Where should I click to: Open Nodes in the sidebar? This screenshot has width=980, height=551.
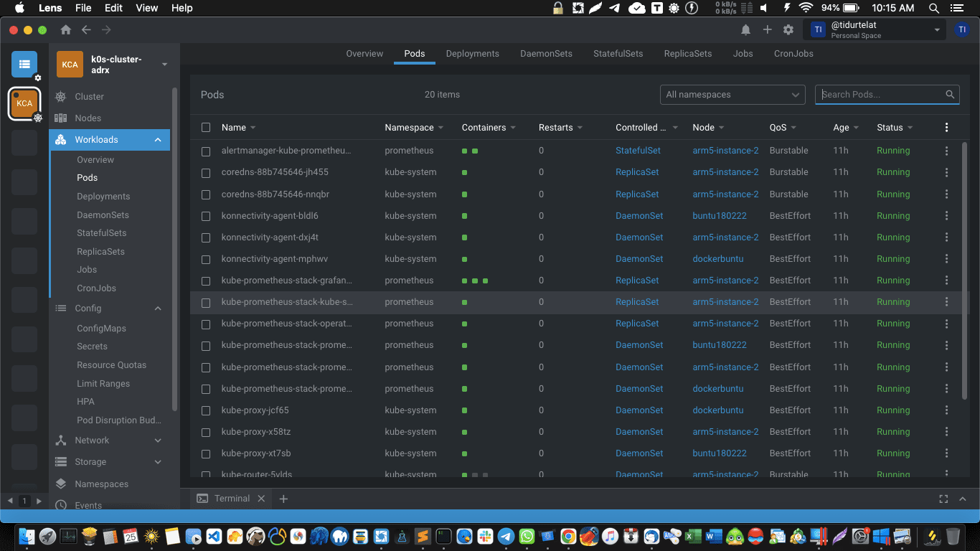[x=88, y=118]
